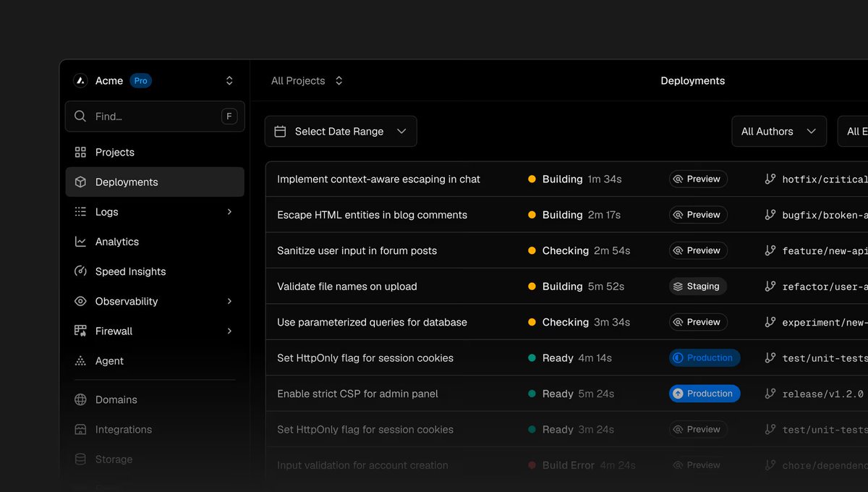Click branch icon beside refactor/user
The image size is (868, 492).
pyautogui.click(x=770, y=287)
